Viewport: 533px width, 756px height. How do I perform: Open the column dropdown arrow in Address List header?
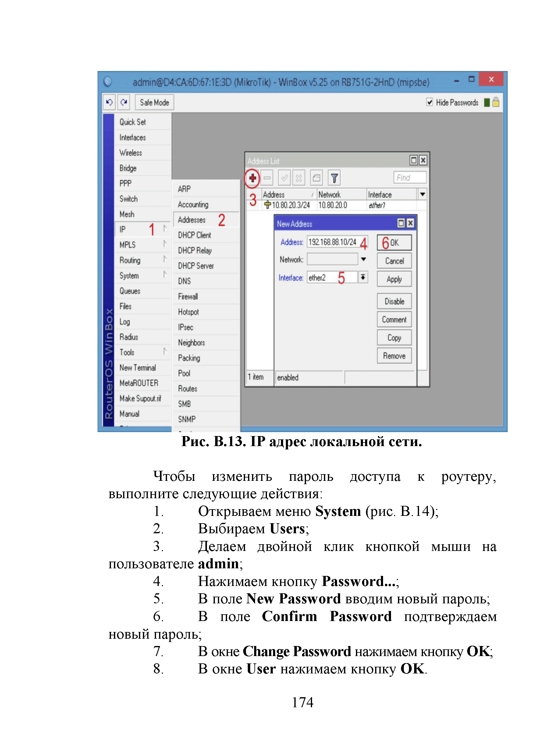coord(423,195)
